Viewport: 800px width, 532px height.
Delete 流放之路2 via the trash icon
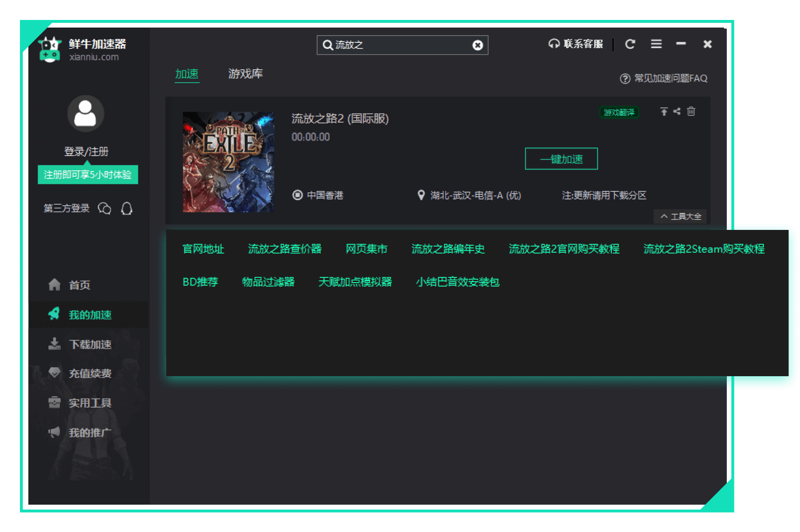[691, 112]
